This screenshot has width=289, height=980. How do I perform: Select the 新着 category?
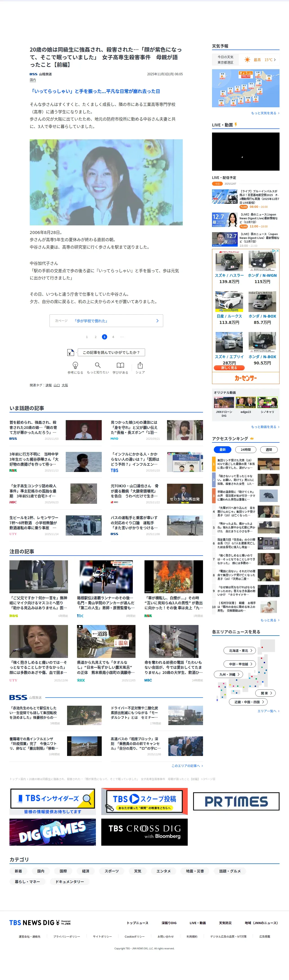[x=18, y=871]
